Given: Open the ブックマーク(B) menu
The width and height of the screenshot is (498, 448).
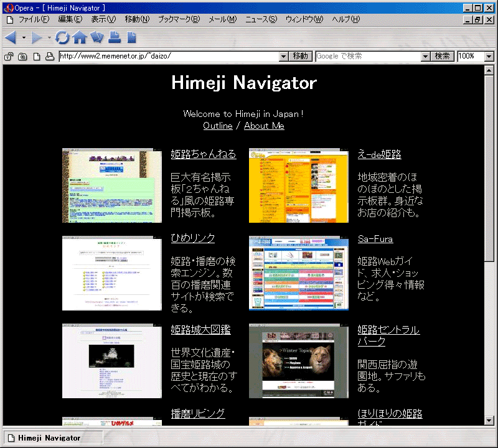Looking at the screenshot, I should pos(179,19).
